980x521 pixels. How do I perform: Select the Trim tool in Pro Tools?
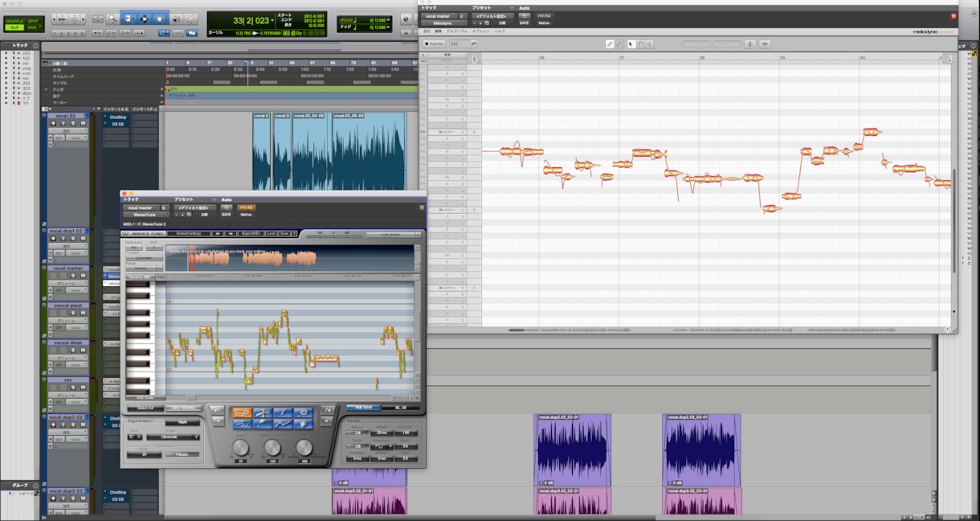pyautogui.click(x=128, y=18)
